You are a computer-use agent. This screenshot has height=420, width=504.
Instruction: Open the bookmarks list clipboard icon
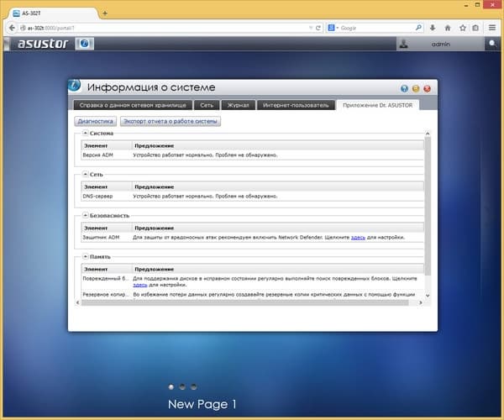click(x=475, y=28)
